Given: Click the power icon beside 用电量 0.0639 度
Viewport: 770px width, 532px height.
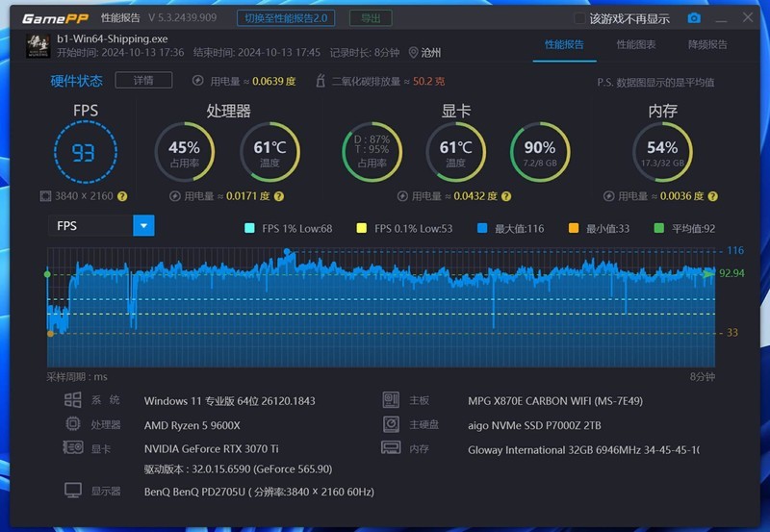Looking at the screenshot, I should tap(198, 81).
